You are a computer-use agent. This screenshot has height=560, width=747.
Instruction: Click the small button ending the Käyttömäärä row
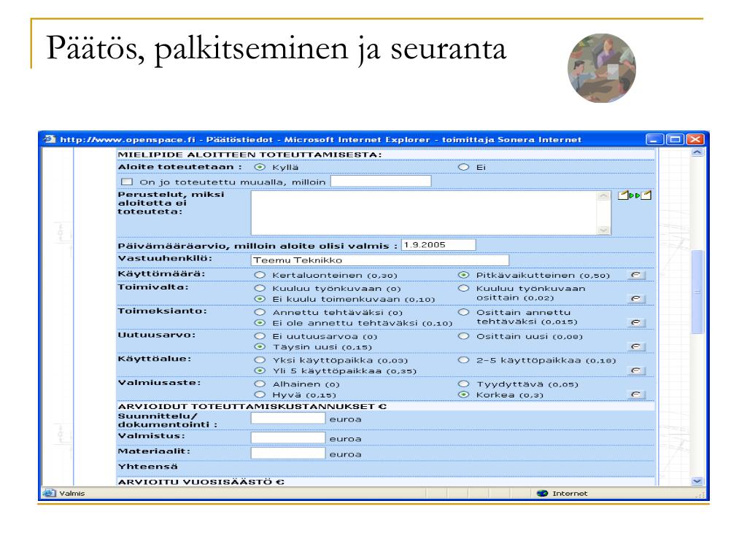(x=635, y=275)
